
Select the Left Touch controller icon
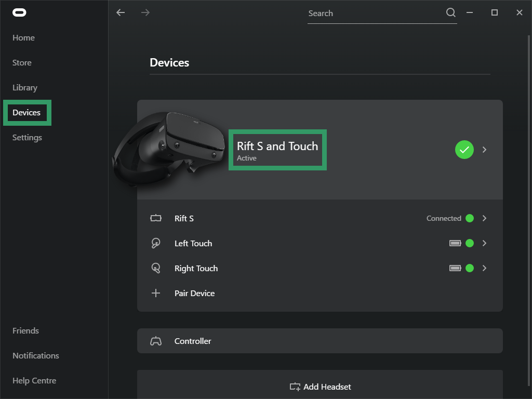pyautogui.click(x=156, y=243)
